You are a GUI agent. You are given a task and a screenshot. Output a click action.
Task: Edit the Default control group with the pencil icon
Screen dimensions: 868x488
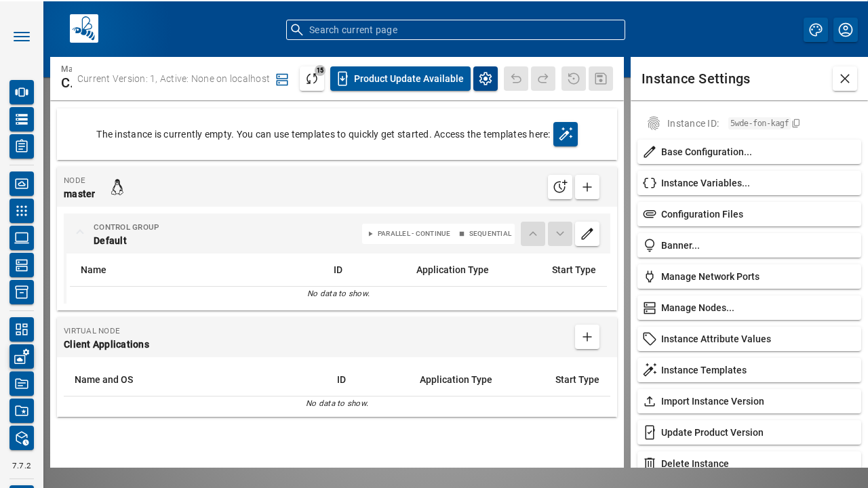pos(587,234)
